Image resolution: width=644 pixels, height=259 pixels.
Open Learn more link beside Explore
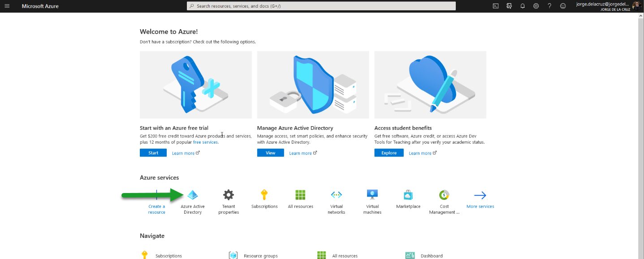pyautogui.click(x=423, y=153)
